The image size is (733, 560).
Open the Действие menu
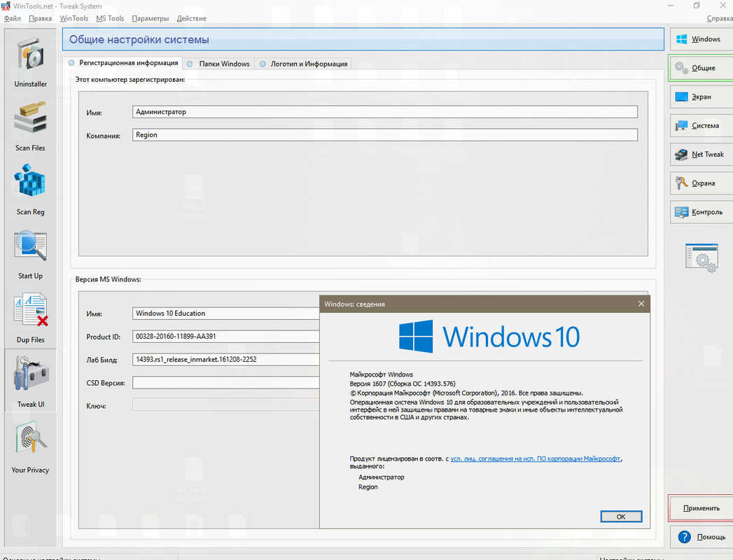[191, 18]
